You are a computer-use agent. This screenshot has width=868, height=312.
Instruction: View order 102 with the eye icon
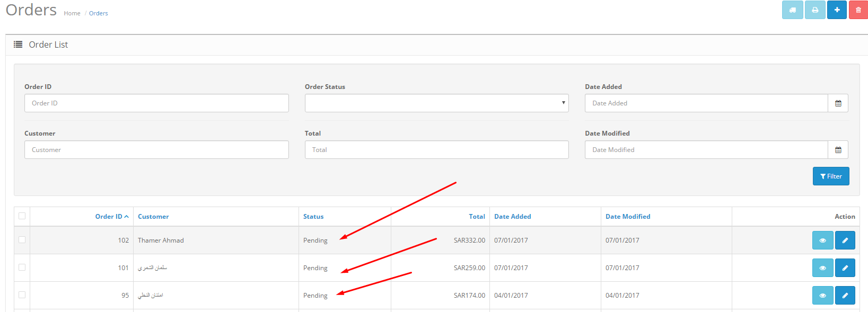click(x=822, y=240)
